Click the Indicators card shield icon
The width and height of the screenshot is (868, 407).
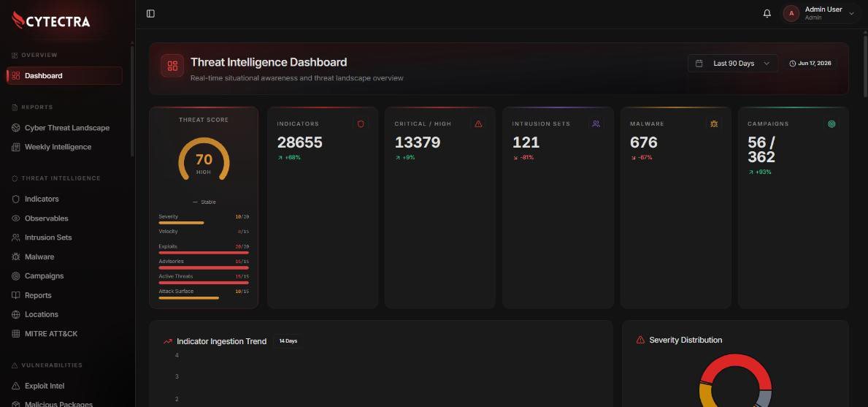pos(361,124)
